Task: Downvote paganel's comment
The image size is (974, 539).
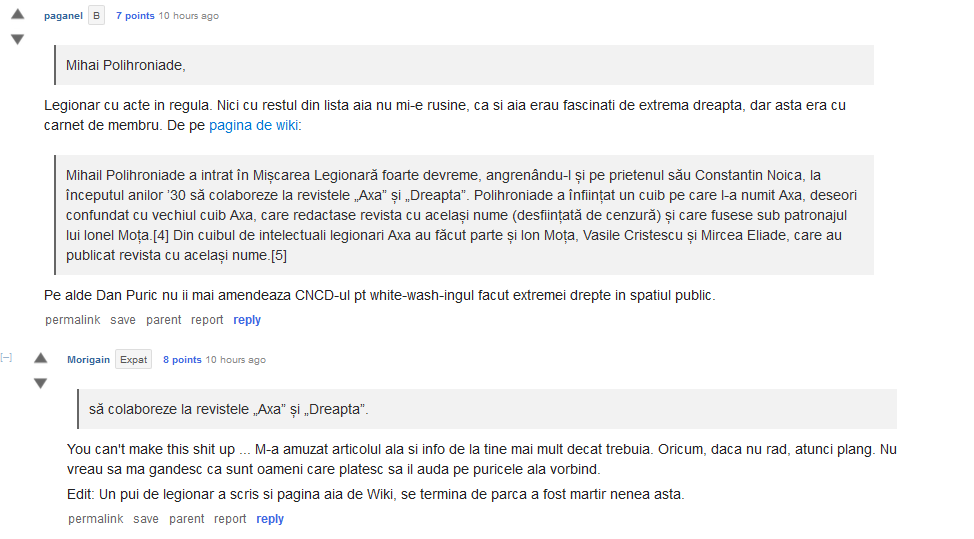Action: click(x=17, y=39)
